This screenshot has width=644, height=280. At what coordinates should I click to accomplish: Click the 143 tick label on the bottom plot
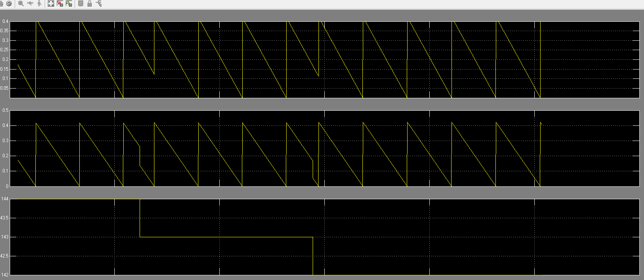click(x=5, y=237)
